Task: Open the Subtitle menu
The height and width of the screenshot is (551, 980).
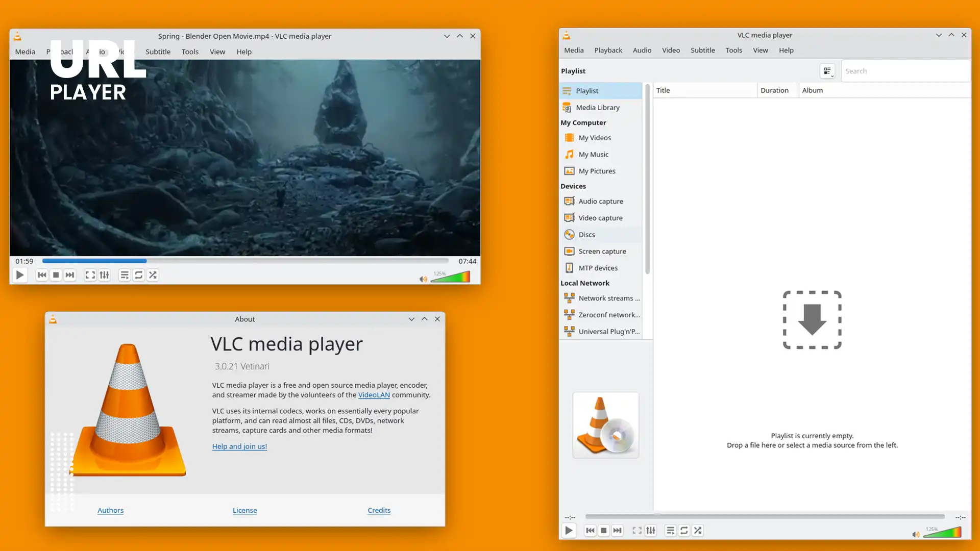Action: click(x=158, y=52)
